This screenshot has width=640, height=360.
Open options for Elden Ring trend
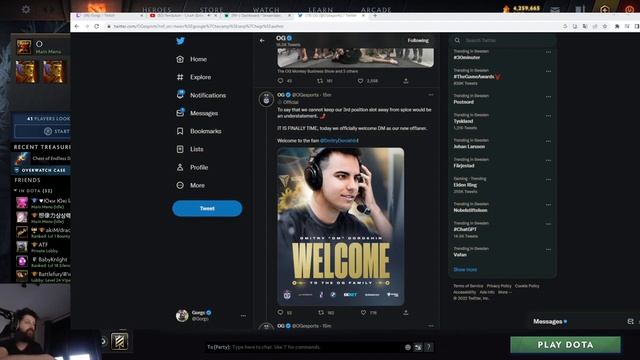[548, 180]
